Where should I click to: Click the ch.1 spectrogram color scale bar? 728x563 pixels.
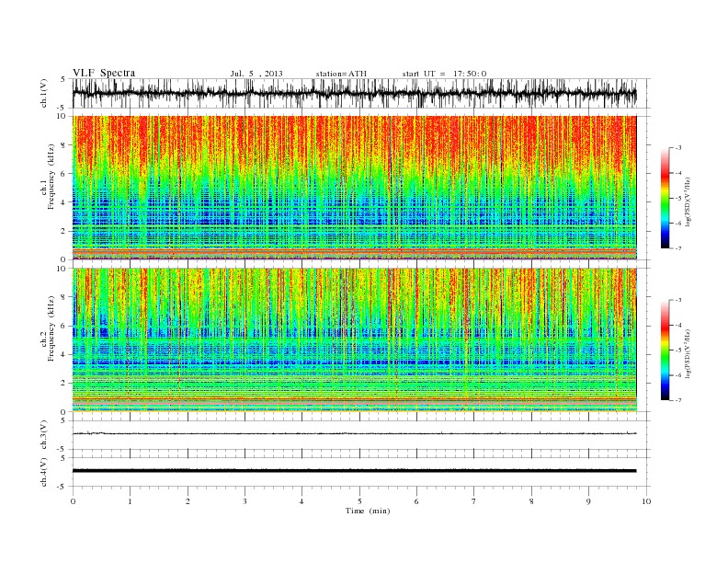pyautogui.click(x=665, y=198)
